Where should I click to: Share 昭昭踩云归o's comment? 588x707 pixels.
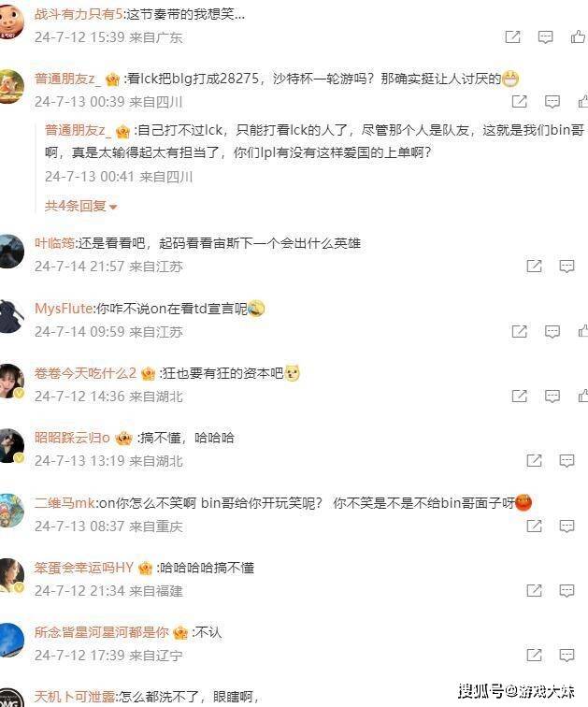535,460
